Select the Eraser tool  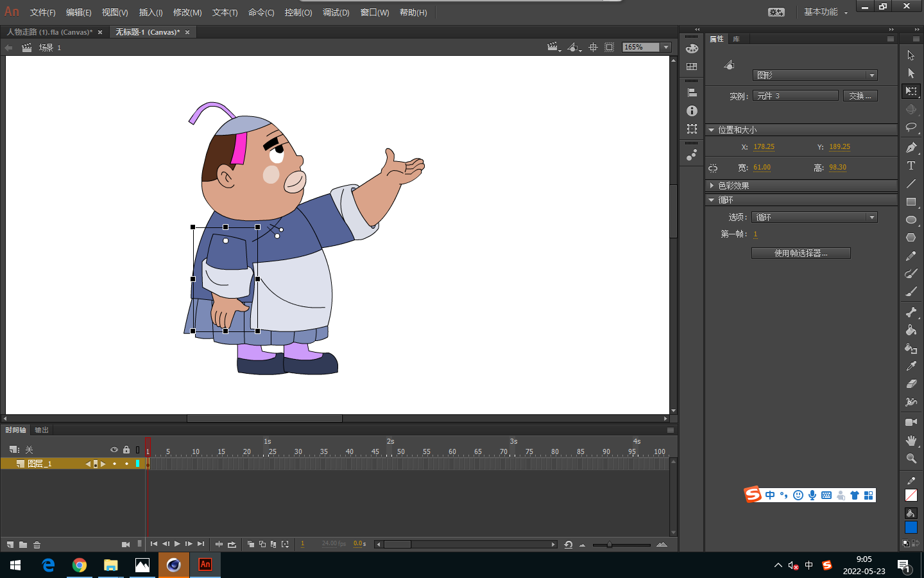coord(911,384)
